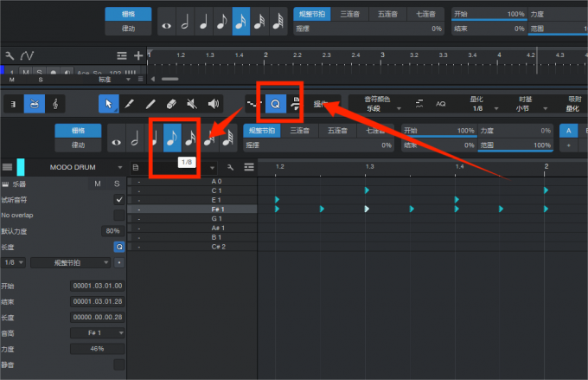Open the 量化 1/8 dropdown in the editor toolbar
This screenshot has width=588, height=380.
coord(483,104)
